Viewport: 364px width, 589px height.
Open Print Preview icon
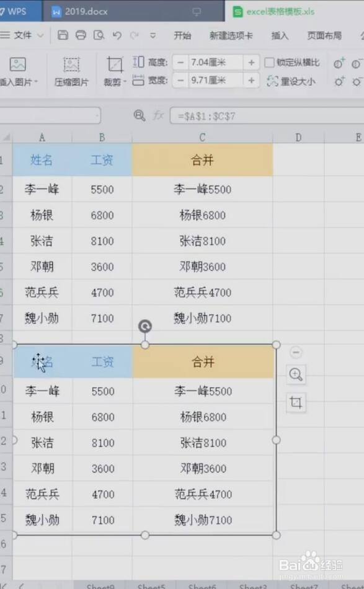point(99,35)
